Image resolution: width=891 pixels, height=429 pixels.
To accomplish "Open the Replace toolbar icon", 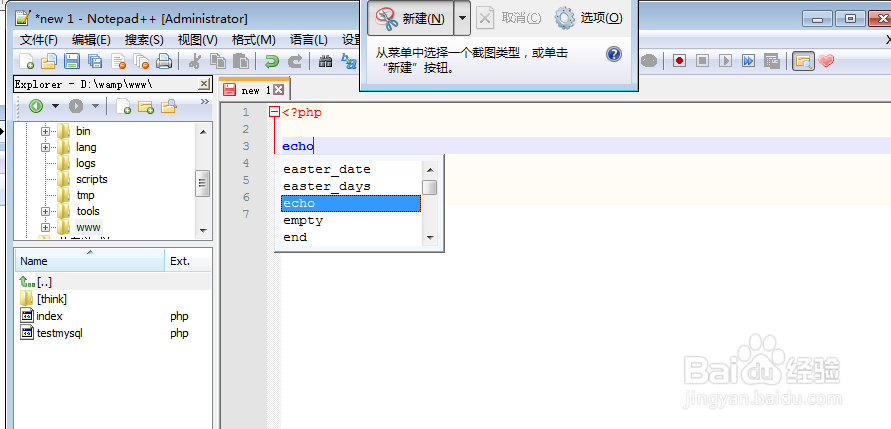I will [348, 61].
